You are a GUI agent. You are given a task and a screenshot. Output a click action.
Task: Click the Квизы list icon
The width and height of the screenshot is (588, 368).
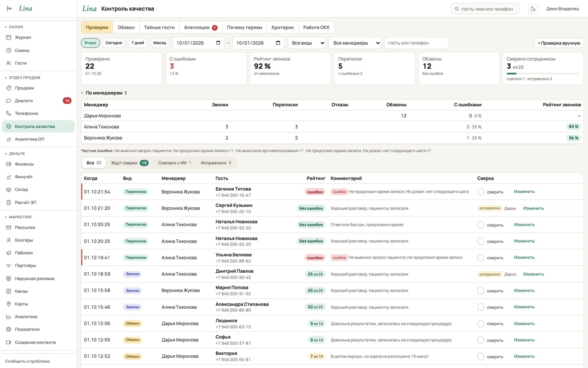pos(8,291)
